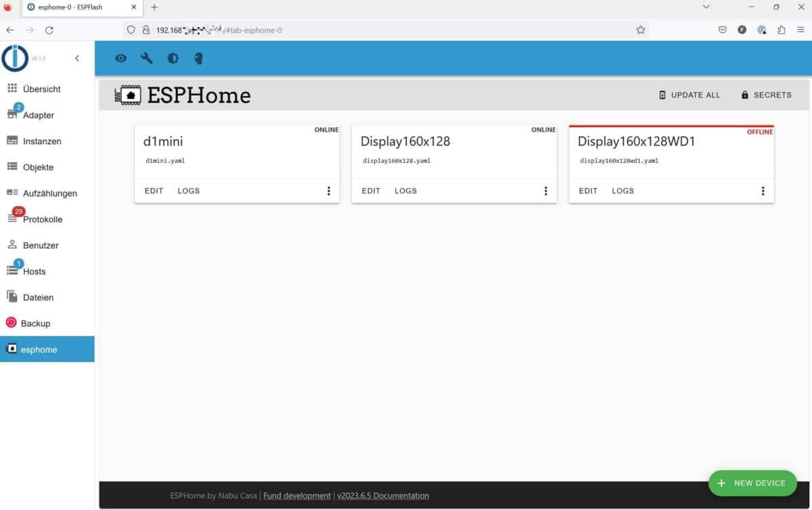Viewport: 812px width, 510px height.
Task: Enable expert mode via head icon
Action: (198, 58)
